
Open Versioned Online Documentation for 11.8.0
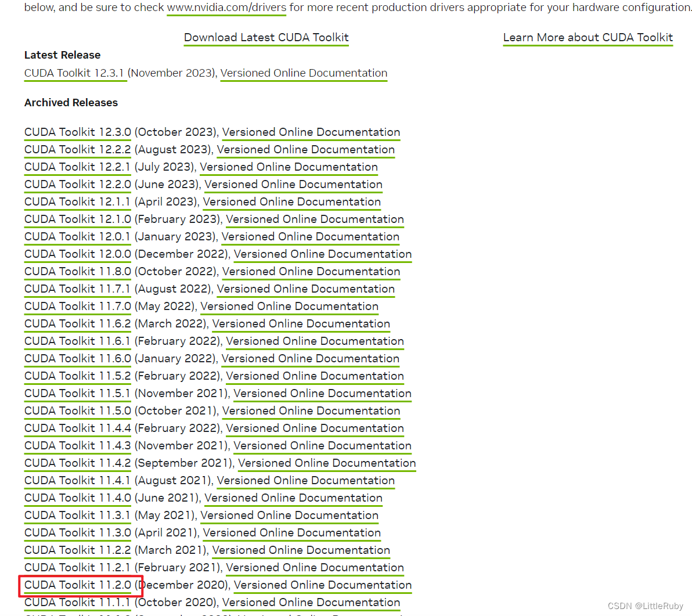click(311, 271)
